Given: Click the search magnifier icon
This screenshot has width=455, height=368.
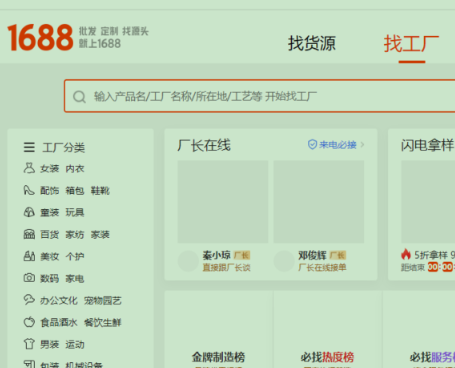Looking at the screenshot, I should [79, 97].
